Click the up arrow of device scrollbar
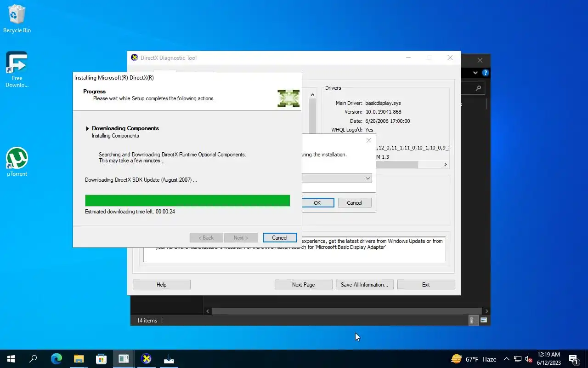588x368 pixels. tap(312, 95)
